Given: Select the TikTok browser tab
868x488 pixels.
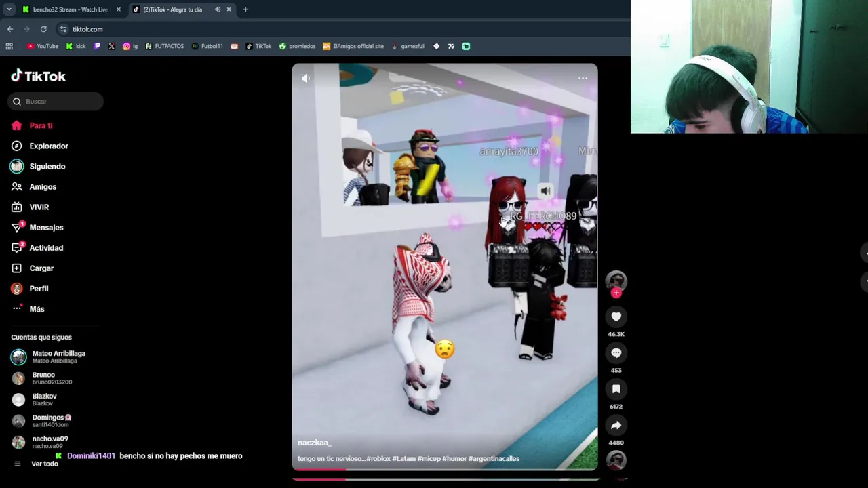Looking at the screenshot, I should pos(172,9).
